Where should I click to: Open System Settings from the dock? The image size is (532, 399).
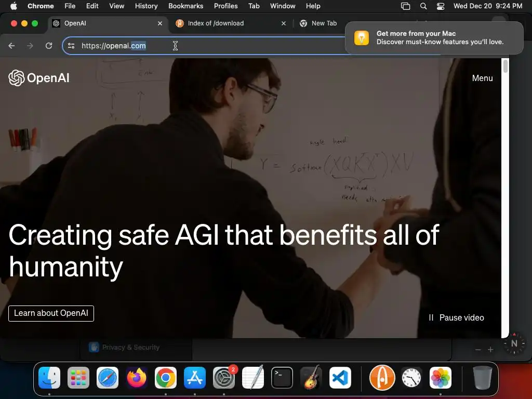(x=224, y=378)
